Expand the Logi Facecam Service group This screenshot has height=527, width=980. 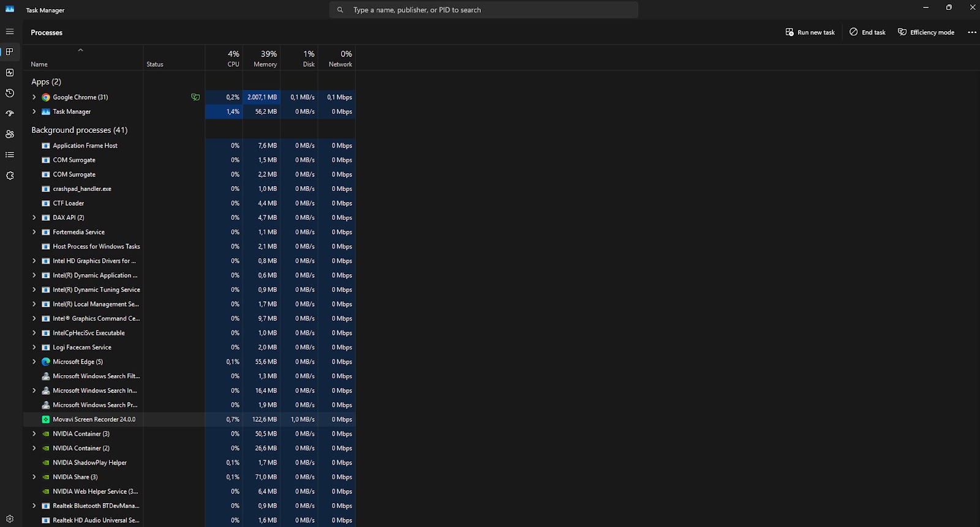34,348
